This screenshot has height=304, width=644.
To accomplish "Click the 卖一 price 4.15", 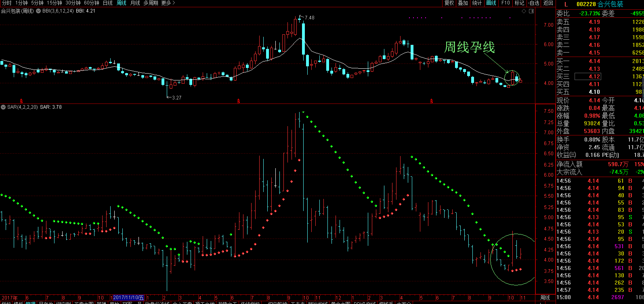I will (x=594, y=53).
